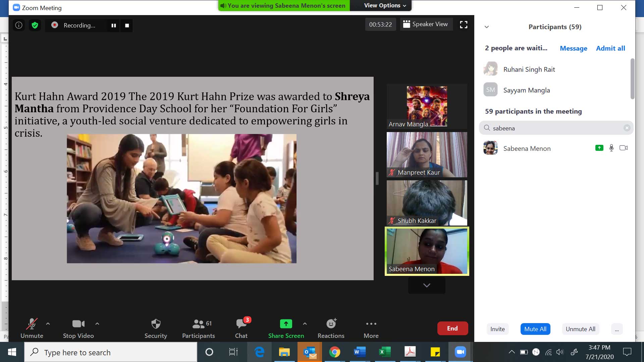Click the Invite button
This screenshot has height=362, width=644.
pos(497,329)
